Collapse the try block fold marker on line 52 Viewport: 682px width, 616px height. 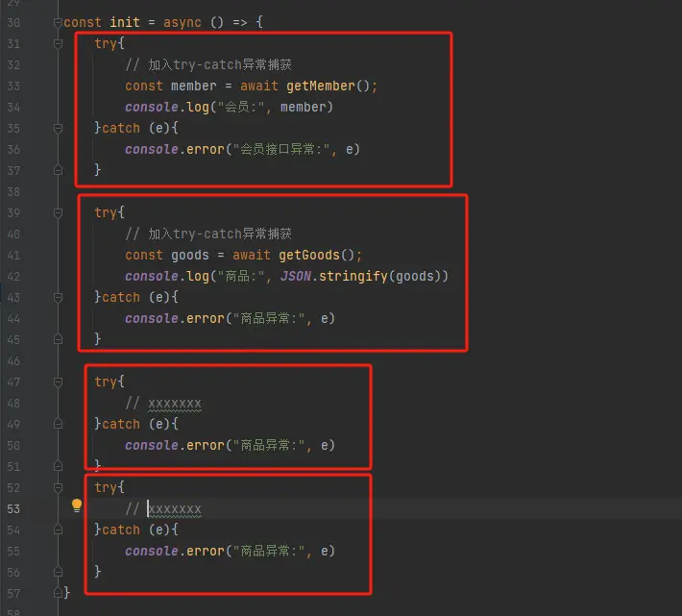coord(58,487)
